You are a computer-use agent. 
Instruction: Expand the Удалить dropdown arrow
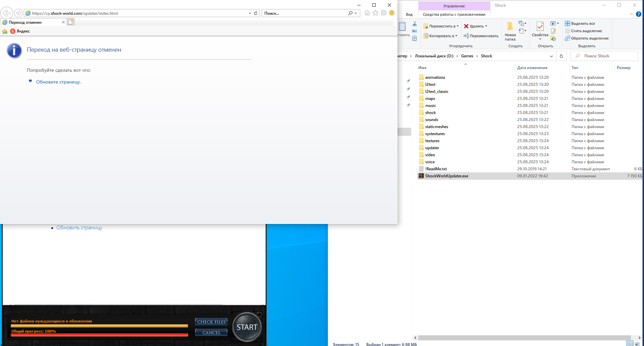pyautogui.click(x=486, y=26)
